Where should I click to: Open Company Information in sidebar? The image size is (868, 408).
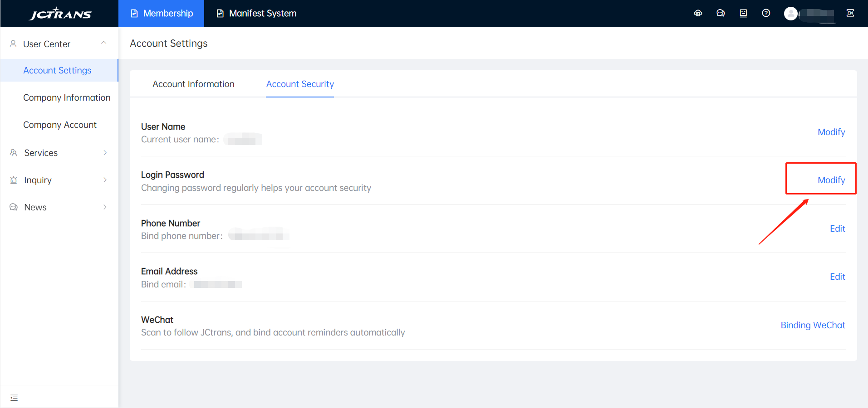67,97
